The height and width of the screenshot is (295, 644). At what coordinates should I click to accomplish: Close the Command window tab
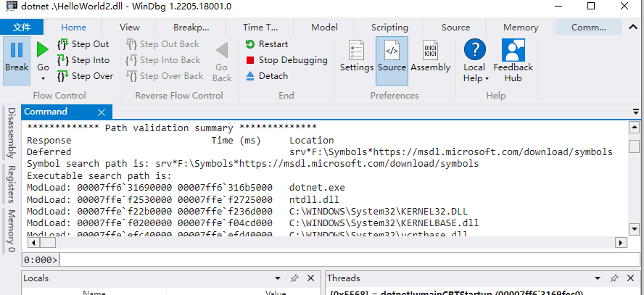click(x=102, y=112)
